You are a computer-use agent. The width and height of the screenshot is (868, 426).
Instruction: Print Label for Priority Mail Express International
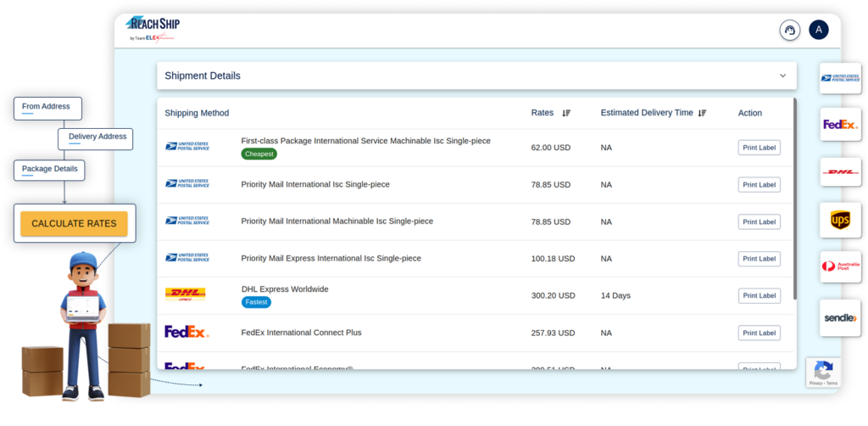click(x=759, y=259)
